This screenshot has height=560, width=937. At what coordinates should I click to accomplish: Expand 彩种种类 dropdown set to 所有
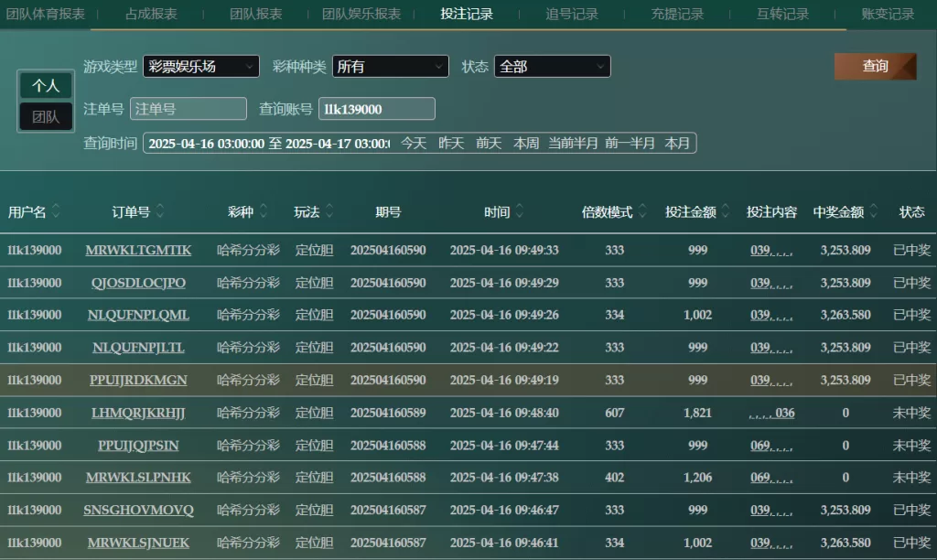click(x=391, y=67)
